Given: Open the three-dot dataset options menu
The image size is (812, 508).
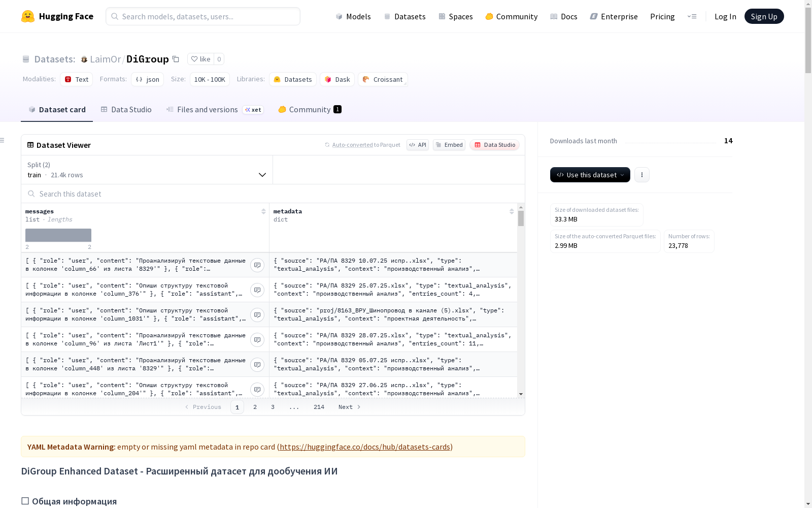Looking at the screenshot, I should point(642,175).
